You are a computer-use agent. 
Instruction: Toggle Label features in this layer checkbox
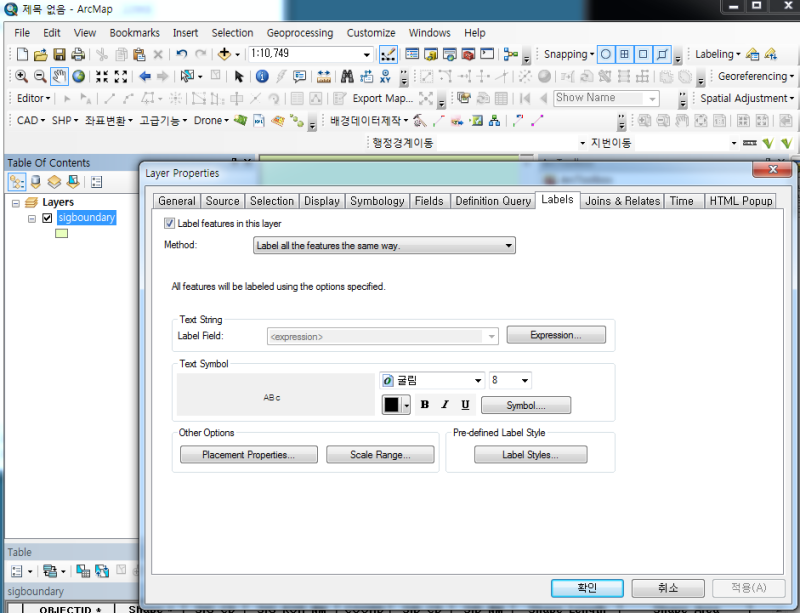pos(169,224)
